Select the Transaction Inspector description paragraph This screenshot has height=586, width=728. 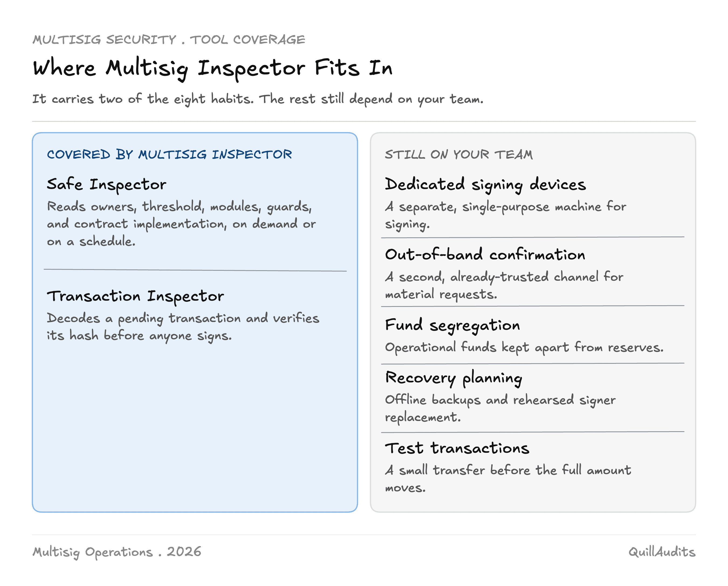pos(183,327)
